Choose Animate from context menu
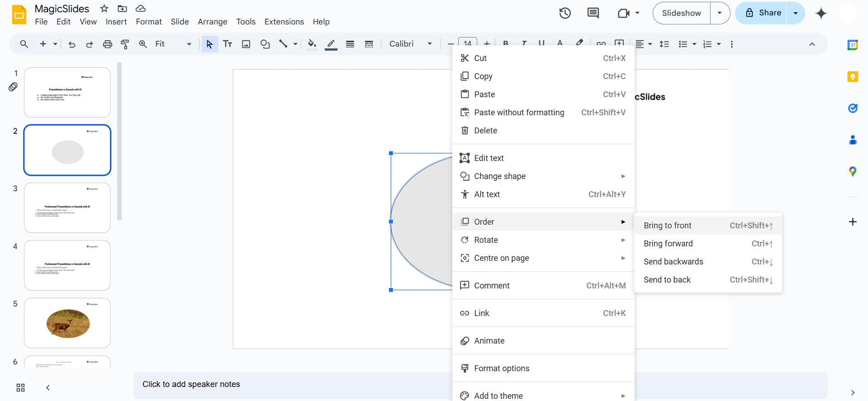Image resolution: width=868 pixels, height=401 pixels. [543, 341]
